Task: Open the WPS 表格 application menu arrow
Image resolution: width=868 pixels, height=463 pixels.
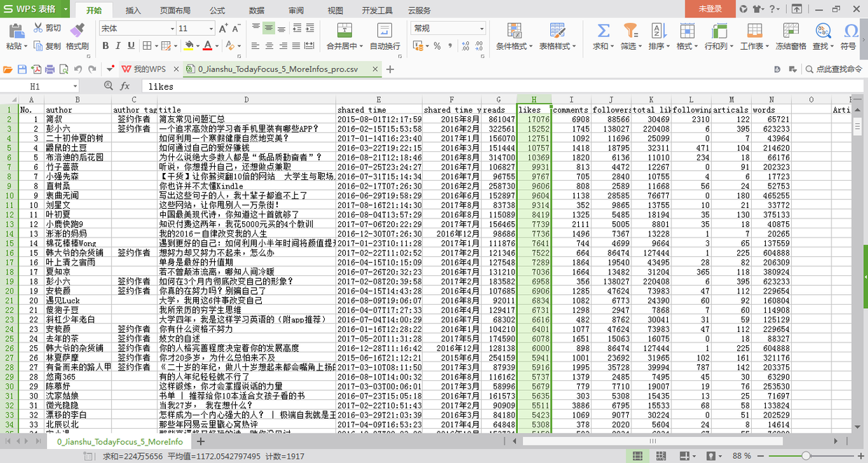Action: (x=65, y=8)
